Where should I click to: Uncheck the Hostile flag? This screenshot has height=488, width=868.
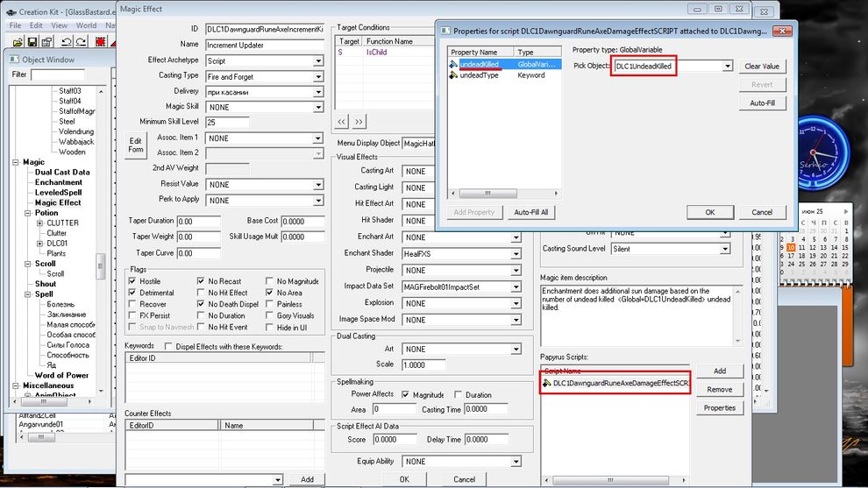(132, 282)
